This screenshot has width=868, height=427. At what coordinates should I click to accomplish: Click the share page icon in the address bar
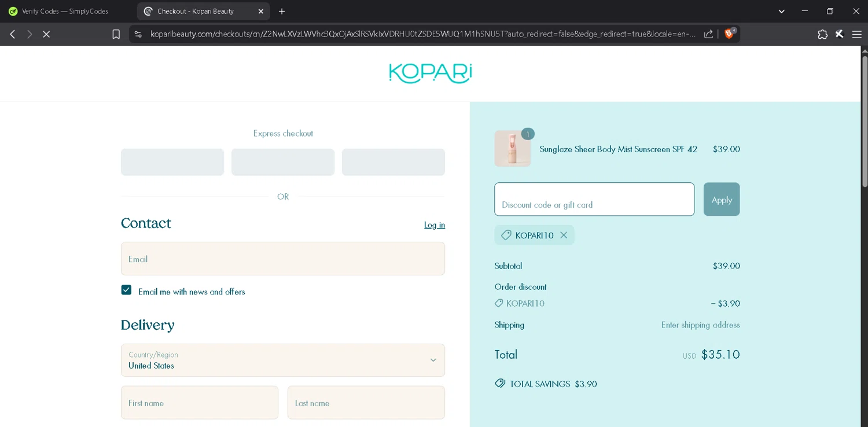(x=708, y=34)
